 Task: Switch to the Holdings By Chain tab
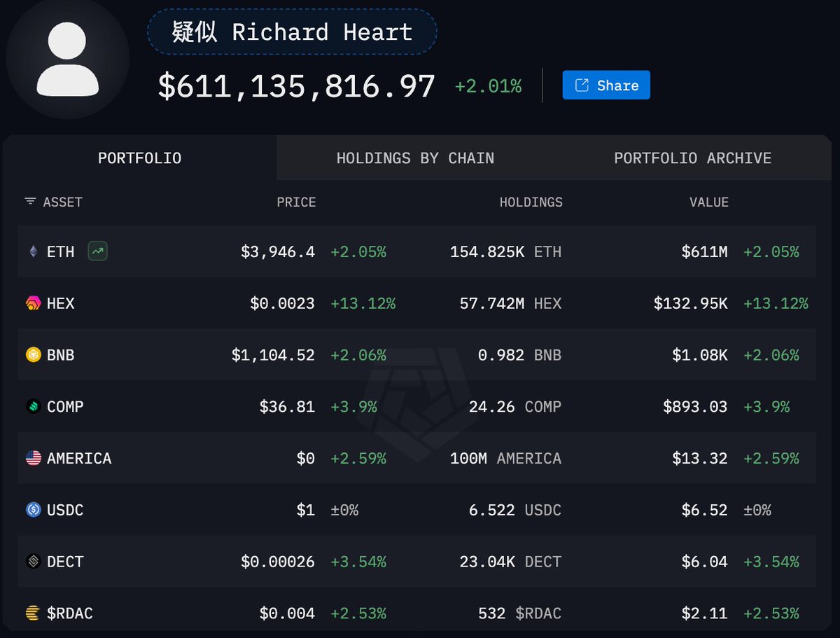click(415, 158)
